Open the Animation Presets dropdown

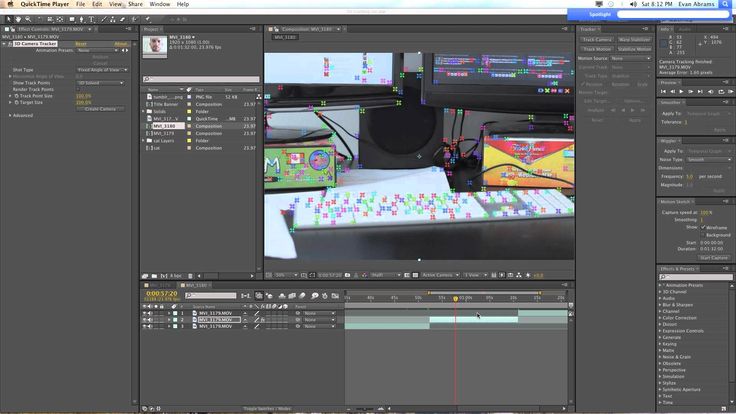click(98, 50)
